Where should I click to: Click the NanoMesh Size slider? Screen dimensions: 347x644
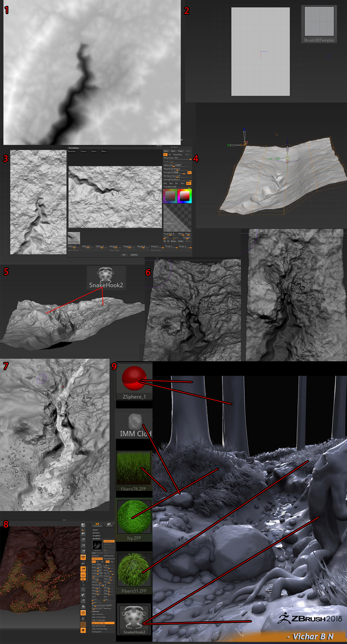click(103, 565)
